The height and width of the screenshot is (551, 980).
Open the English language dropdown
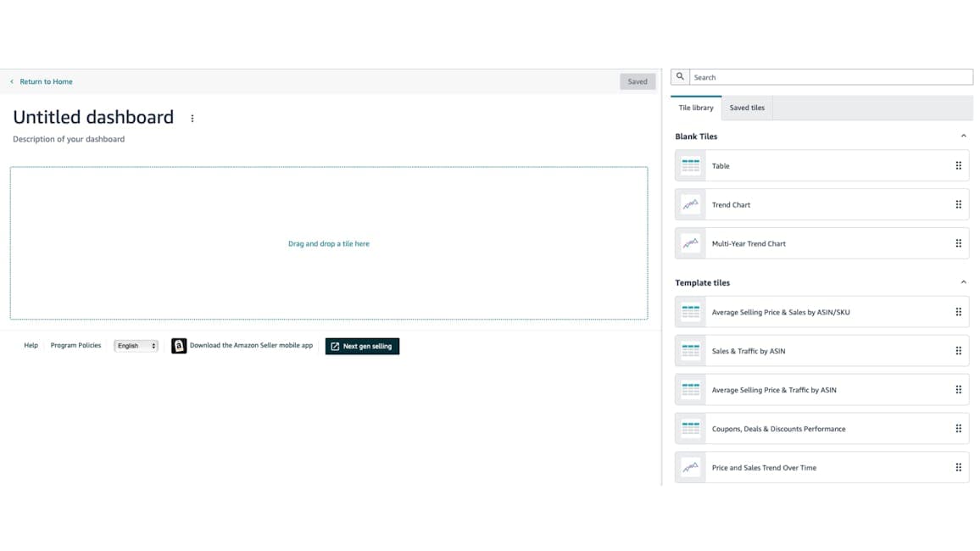136,346
